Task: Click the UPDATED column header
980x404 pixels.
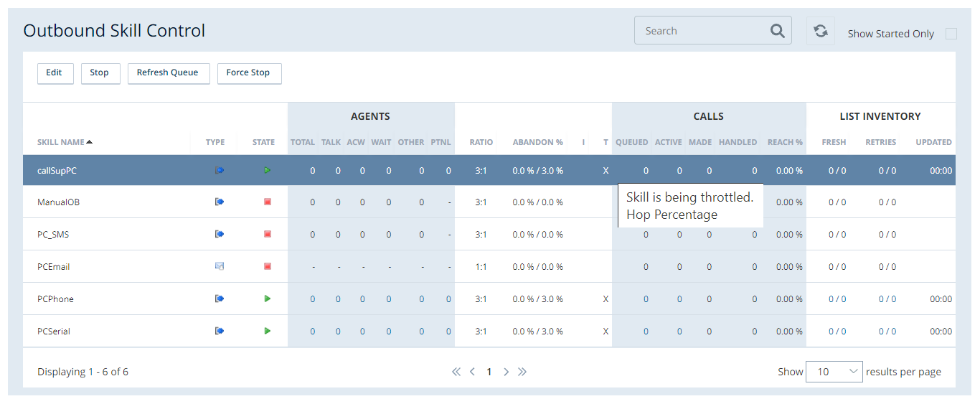Action: (933, 142)
